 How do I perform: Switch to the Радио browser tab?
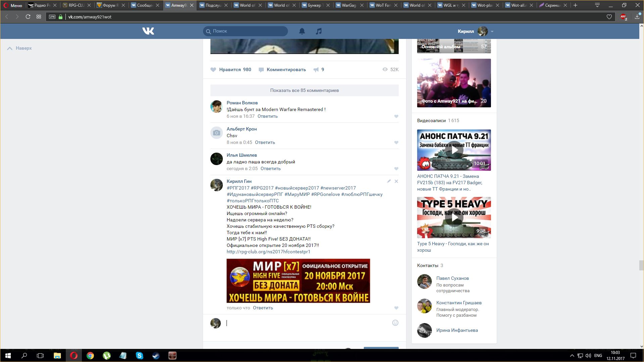42,5
